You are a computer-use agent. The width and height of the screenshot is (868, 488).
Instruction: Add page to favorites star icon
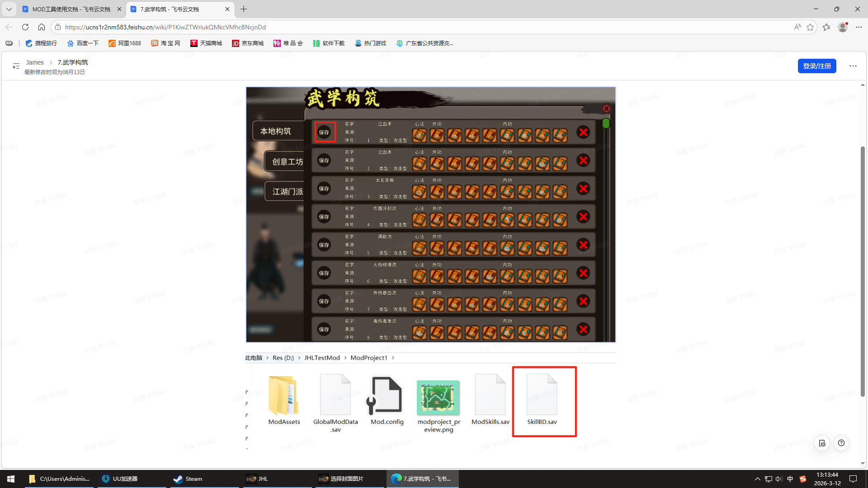[x=810, y=27]
